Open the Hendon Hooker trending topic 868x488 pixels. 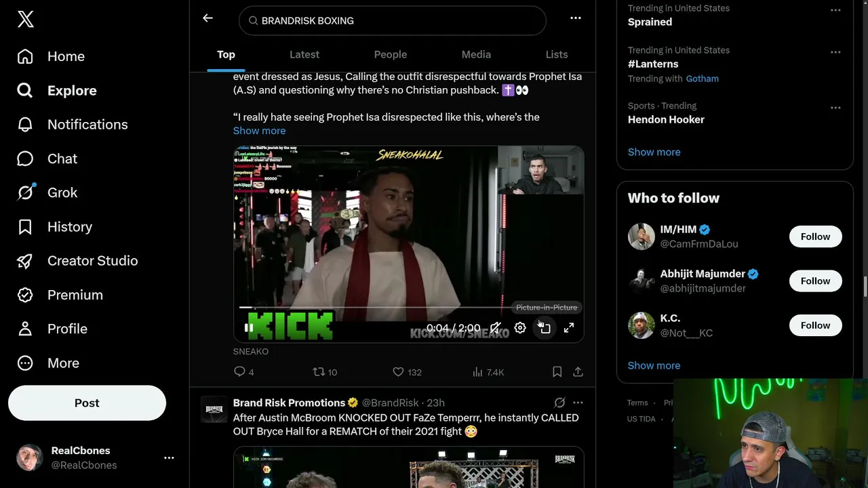click(x=666, y=119)
